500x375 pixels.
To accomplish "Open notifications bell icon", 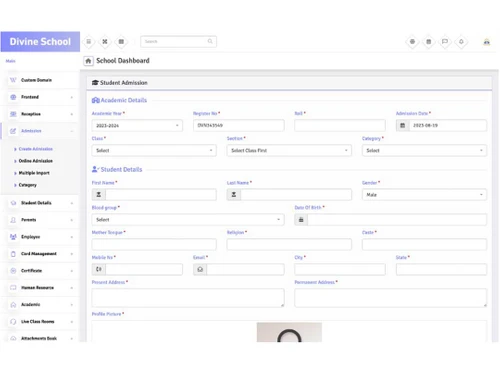I will coord(461,42).
